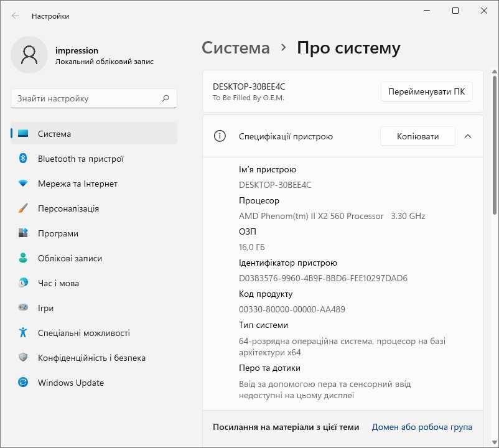Open the impression user avatar icon
This screenshot has height=448, width=499.
pyautogui.click(x=29, y=55)
